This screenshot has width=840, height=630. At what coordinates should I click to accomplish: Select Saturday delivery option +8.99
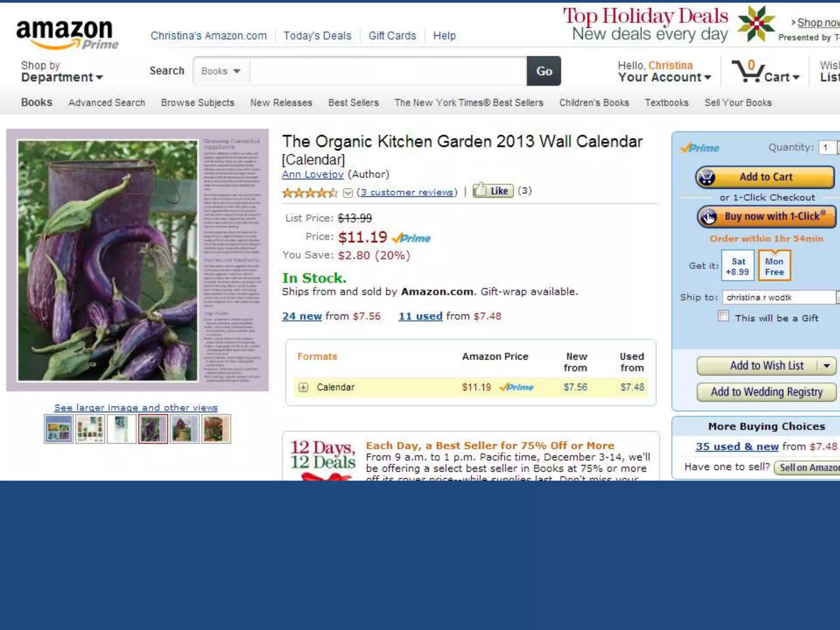(x=737, y=266)
